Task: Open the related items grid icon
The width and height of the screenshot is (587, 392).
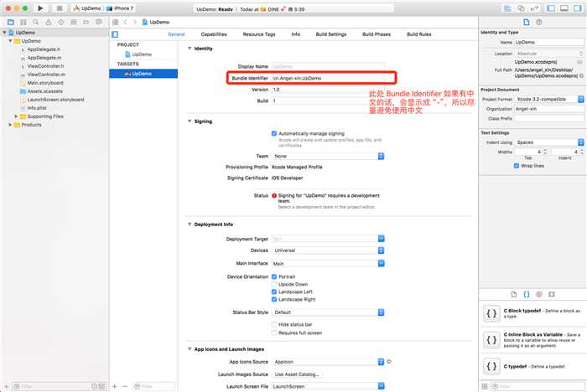Action: click(x=116, y=23)
